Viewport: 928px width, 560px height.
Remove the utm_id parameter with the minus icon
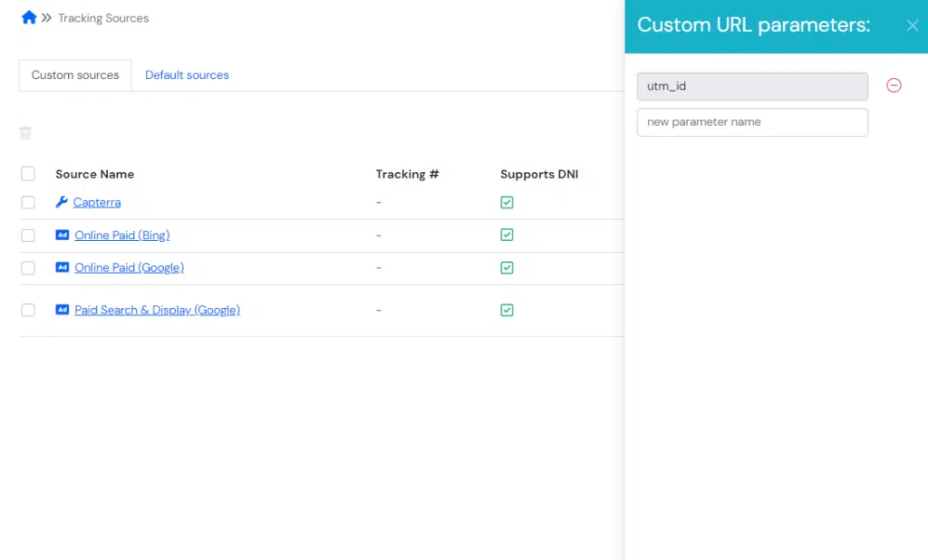tap(894, 86)
